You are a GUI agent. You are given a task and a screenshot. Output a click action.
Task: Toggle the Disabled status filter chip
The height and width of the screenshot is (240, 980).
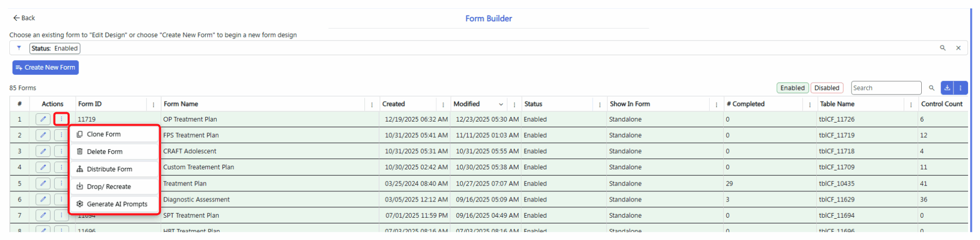(x=827, y=88)
